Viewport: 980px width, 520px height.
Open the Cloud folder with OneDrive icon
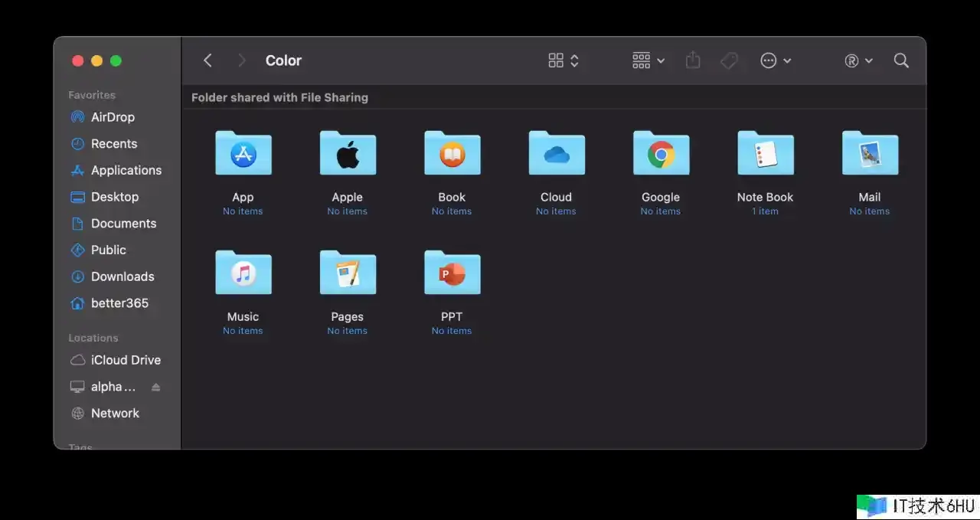click(x=556, y=153)
